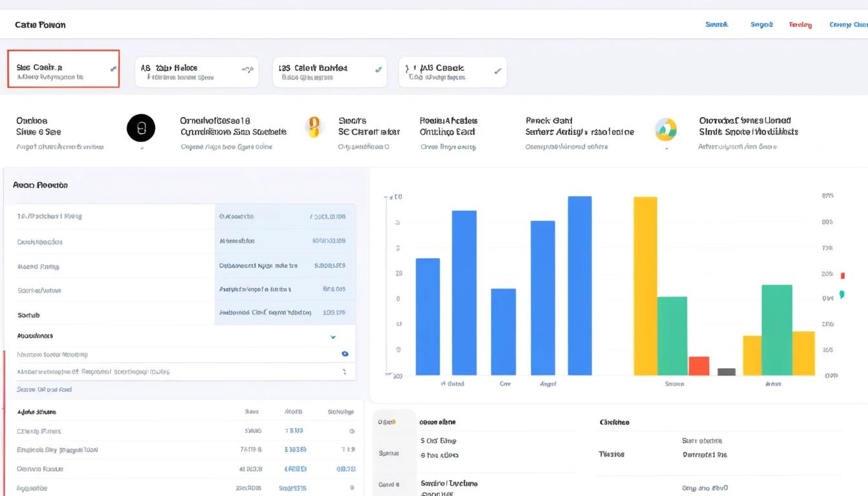
Task: Click the multicolor donut icon in summary row
Action: (x=665, y=129)
